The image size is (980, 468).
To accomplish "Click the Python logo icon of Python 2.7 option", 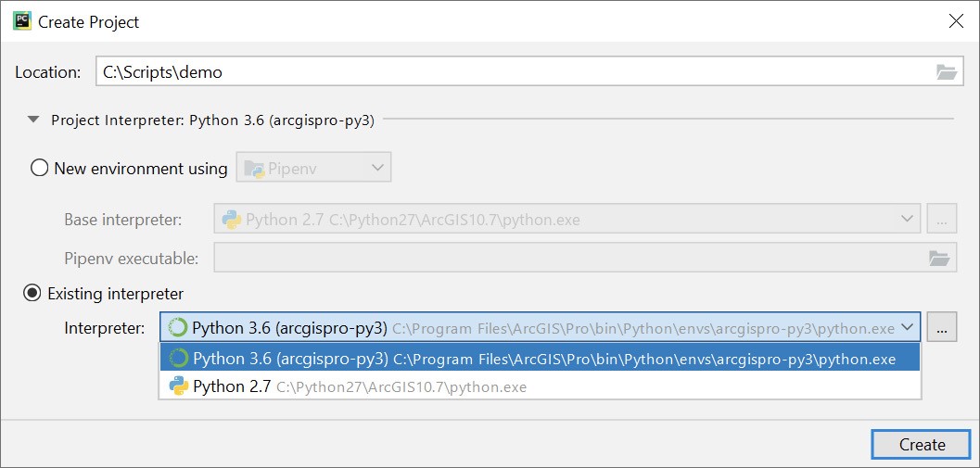I will click(179, 386).
